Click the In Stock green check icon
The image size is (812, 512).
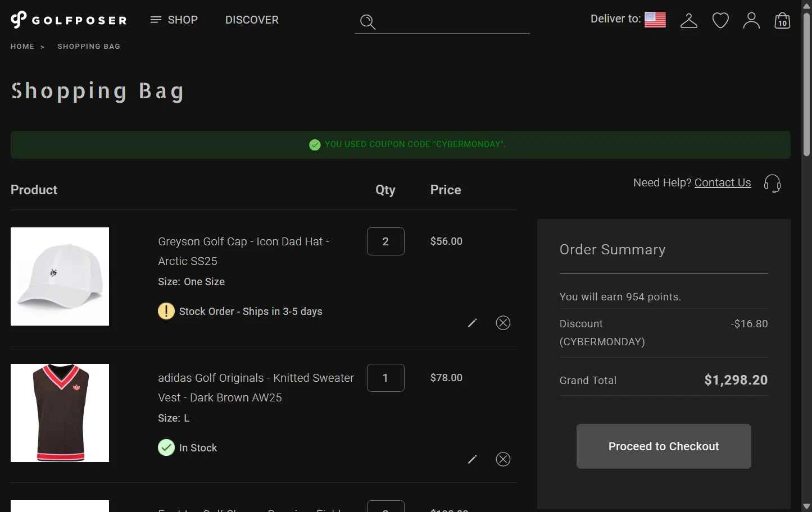point(166,447)
